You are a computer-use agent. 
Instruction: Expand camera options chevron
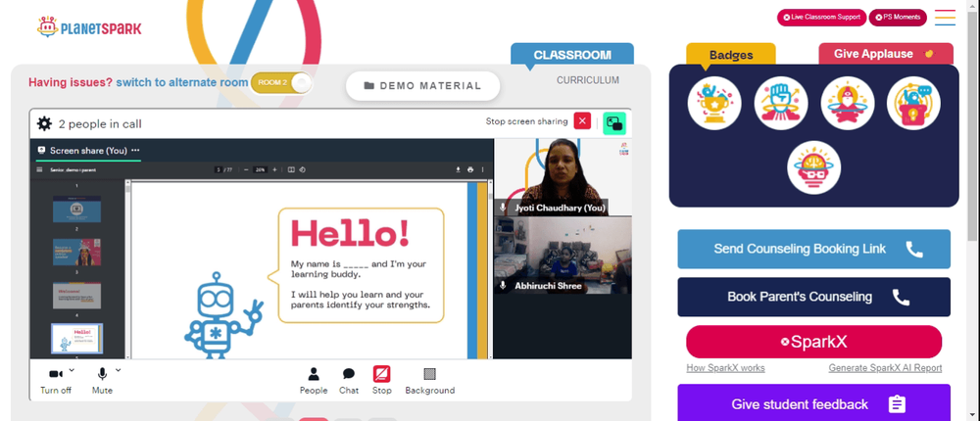(x=72, y=370)
